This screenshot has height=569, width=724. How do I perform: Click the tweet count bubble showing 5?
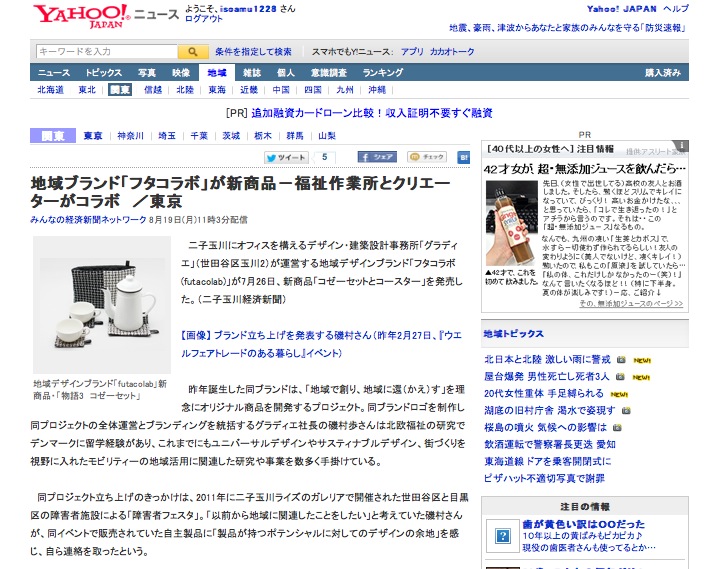[x=325, y=157]
